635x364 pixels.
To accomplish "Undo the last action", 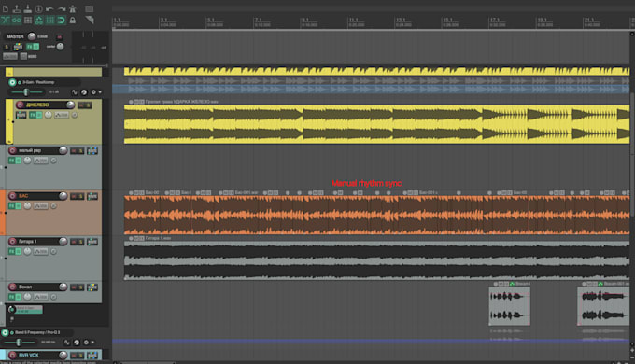I will tap(49, 8).
